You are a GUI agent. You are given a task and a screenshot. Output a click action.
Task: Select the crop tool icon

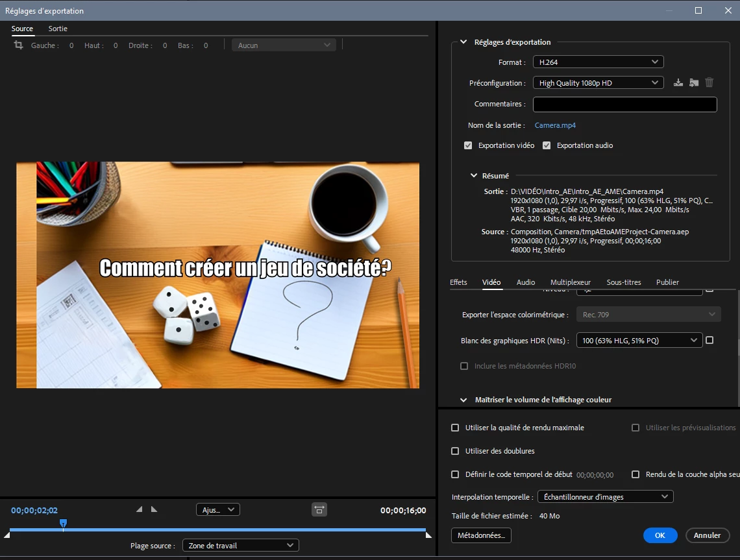(x=18, y=45)
